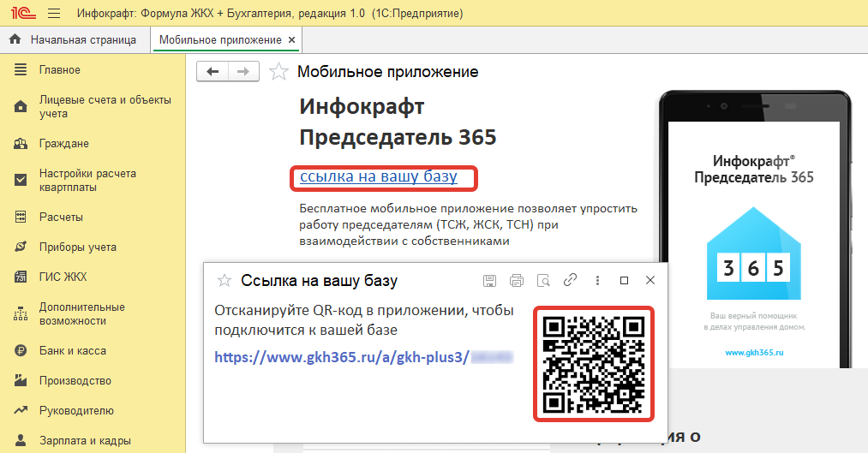Follow the gkh365.ru URL in popup
The width and height of the screenshot is (868, 453).
coord(343,357)
